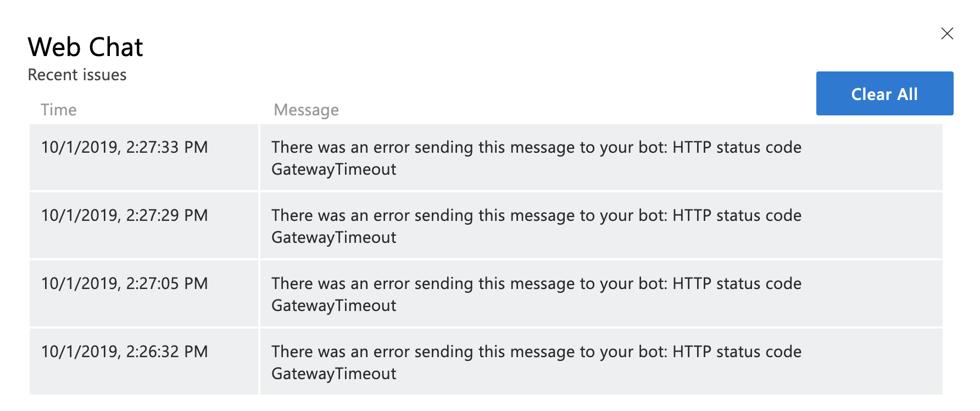This screenshot has width=980, height=411.
Task: Click the fourth GatewayTimeout error message
Action: tap(537, 362)
